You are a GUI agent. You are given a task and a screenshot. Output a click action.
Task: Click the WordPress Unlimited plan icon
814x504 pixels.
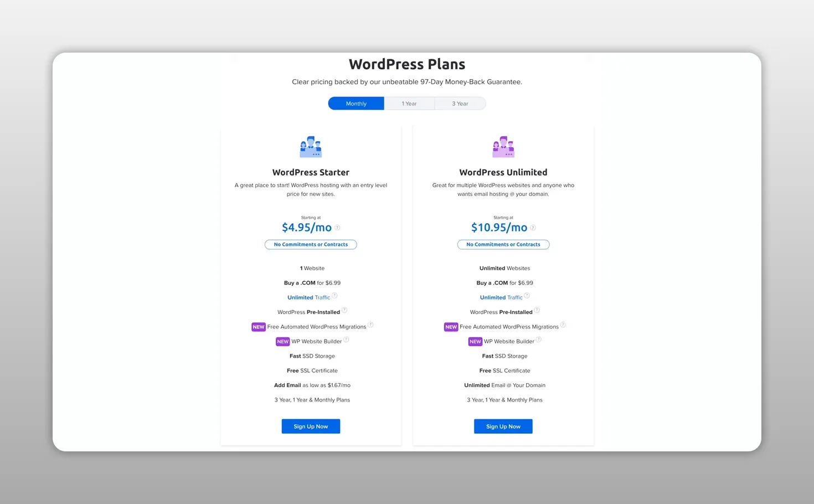pos(503,147)
